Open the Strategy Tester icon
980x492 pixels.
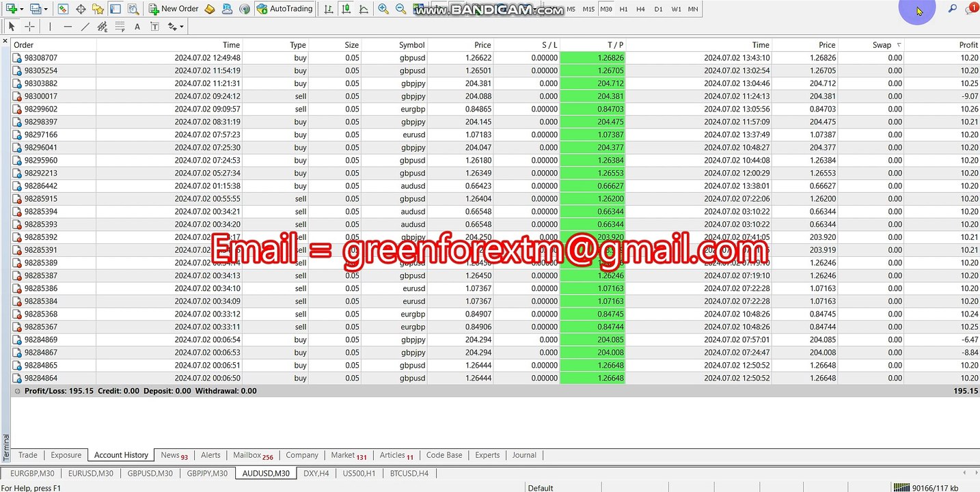133,9
